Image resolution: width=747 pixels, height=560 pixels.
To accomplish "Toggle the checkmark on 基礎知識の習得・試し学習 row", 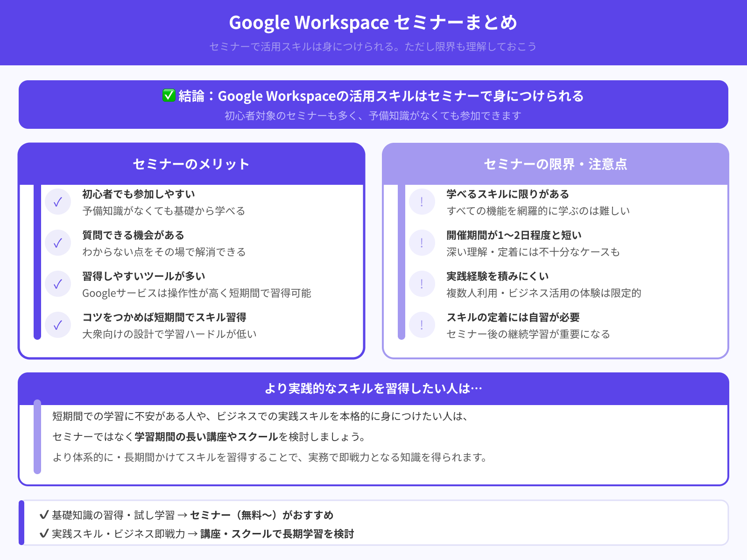I will click(43, 515).
